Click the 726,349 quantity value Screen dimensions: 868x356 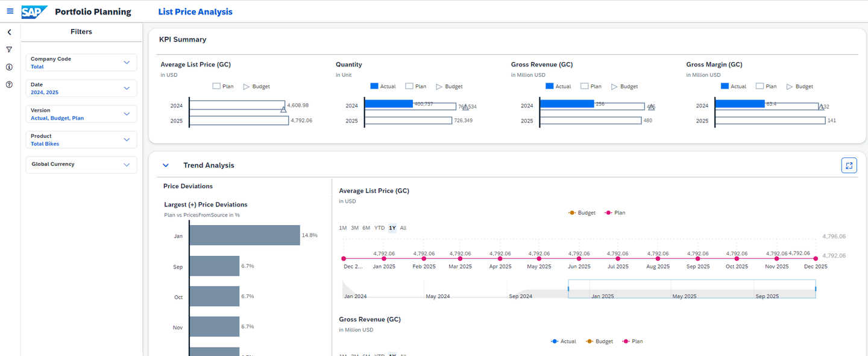465,121
